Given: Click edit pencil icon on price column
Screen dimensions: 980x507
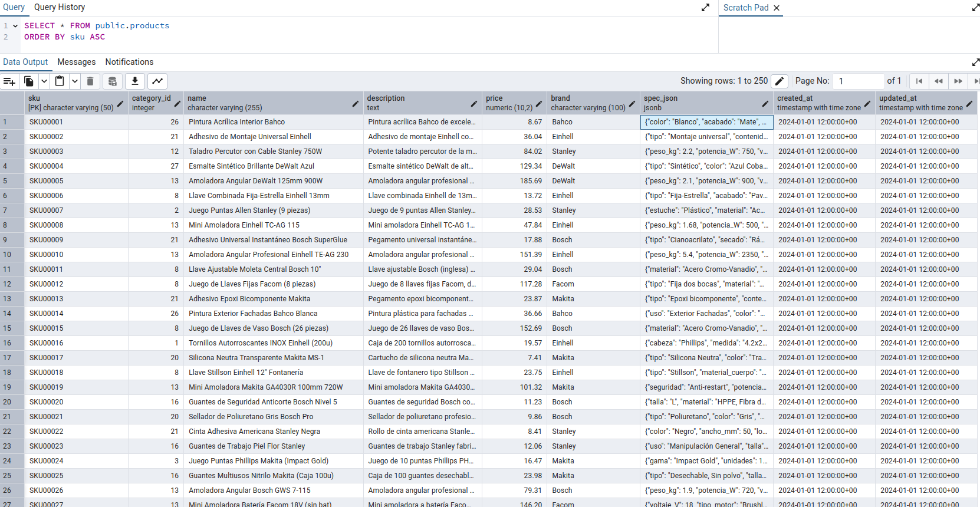Looking at the screenshot, I should tap(539, 104).
